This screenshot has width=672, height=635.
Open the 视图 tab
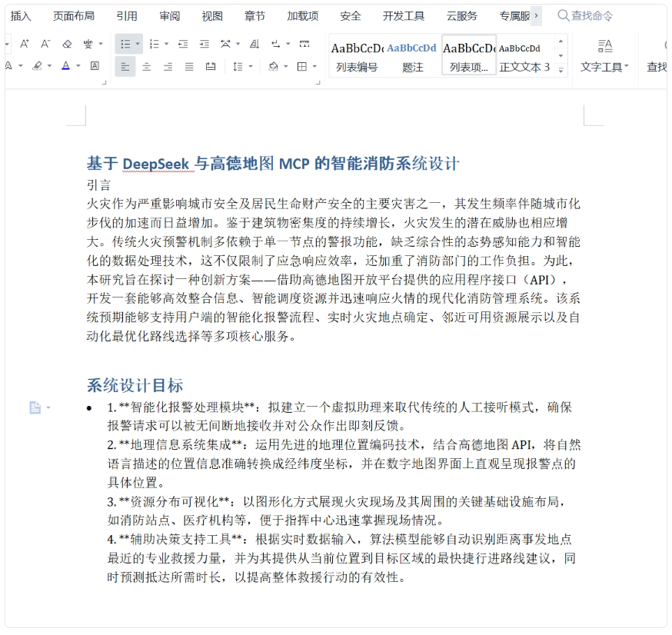(x=212, y=16)
